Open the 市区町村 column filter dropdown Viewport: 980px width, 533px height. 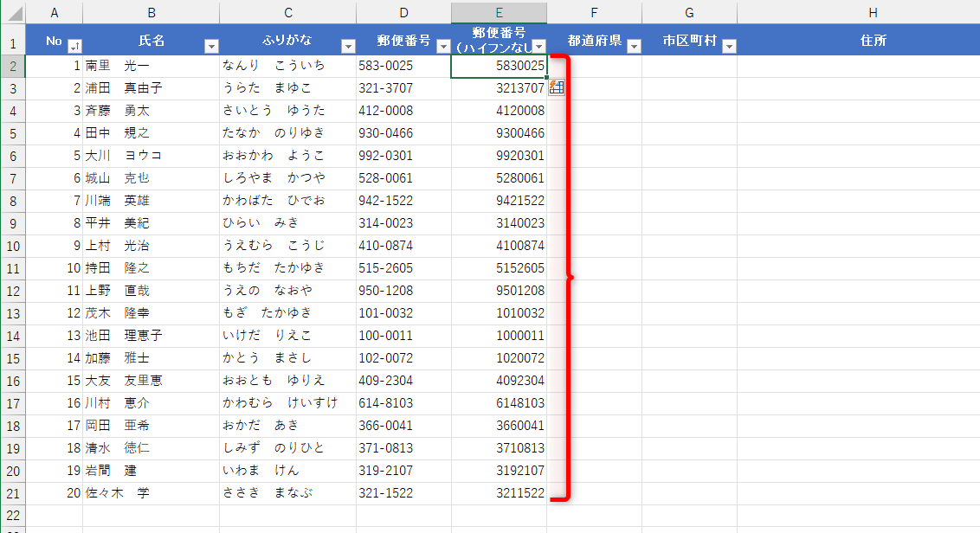click(x=729, y=46)
